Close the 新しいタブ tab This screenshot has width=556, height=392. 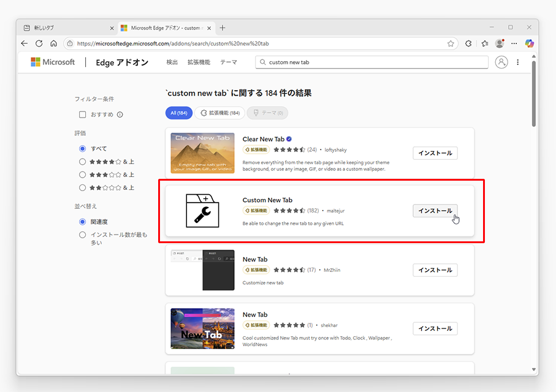click(112, 28)
